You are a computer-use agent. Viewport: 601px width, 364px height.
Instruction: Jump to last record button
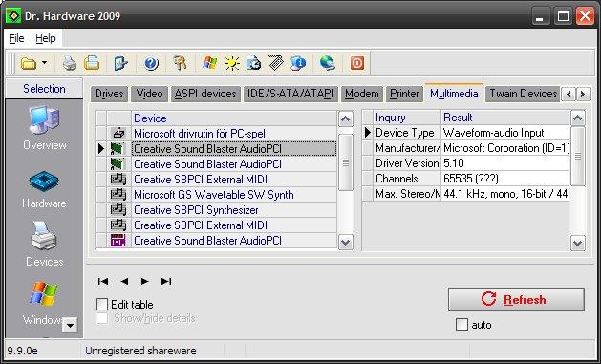tap(166, 281)
